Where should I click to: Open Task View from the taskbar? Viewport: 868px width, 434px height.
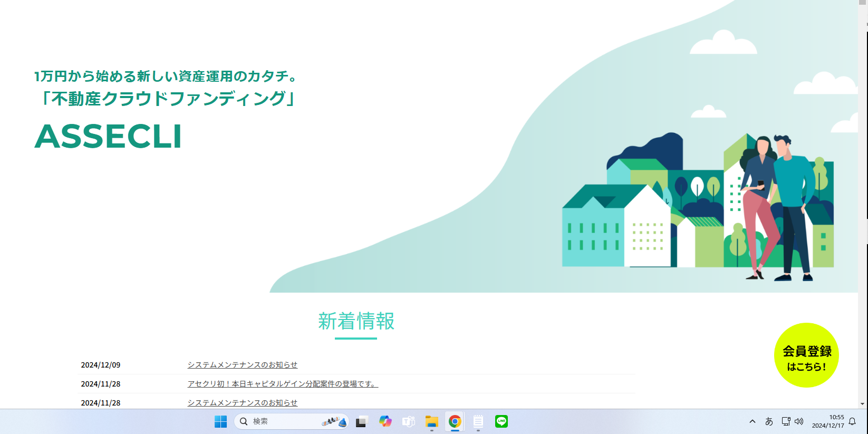[361, 421]
